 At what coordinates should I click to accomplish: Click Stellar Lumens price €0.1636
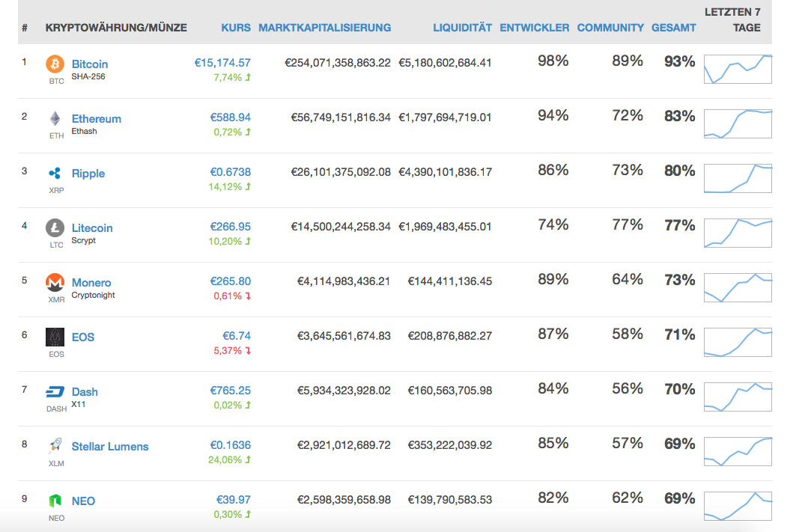tap(231, 445)
